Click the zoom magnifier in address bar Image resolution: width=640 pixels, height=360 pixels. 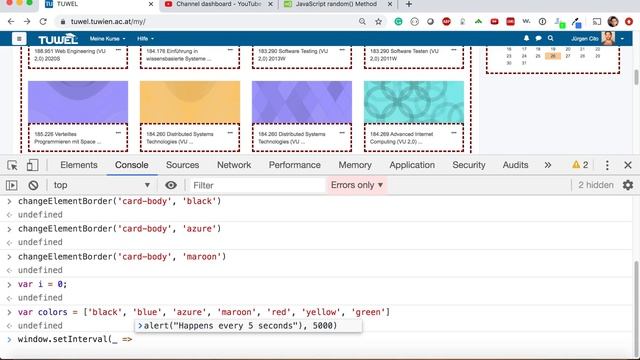(x=362, y=22)
